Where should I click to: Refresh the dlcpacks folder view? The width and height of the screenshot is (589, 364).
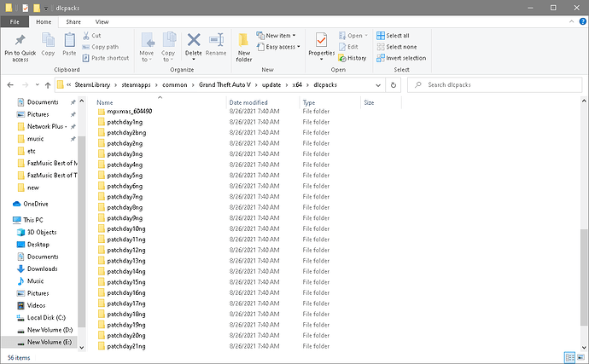click(394, 85)
